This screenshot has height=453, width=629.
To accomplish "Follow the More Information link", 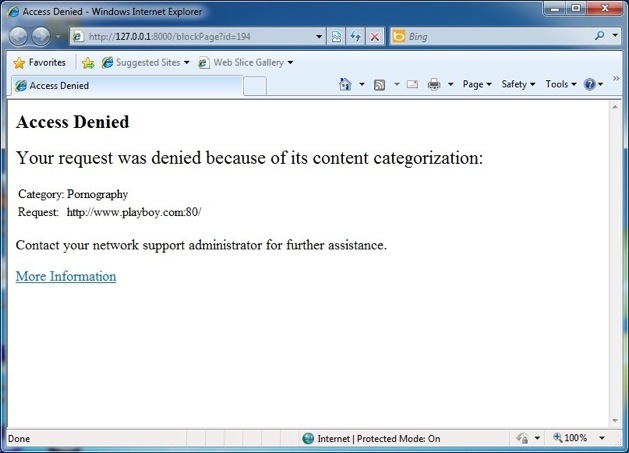I will [66, 276].
